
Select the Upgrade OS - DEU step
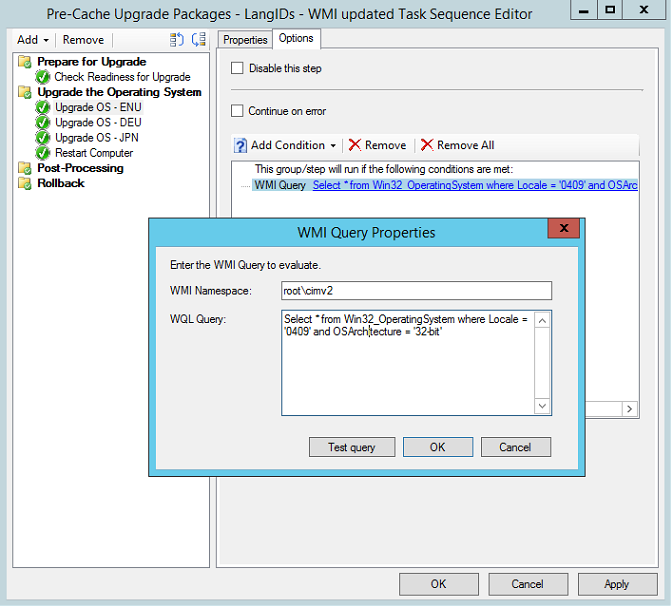98,122
